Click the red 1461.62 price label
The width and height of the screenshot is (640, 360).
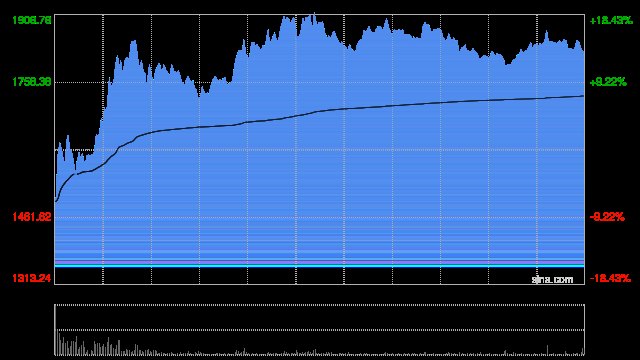point(32,217)
